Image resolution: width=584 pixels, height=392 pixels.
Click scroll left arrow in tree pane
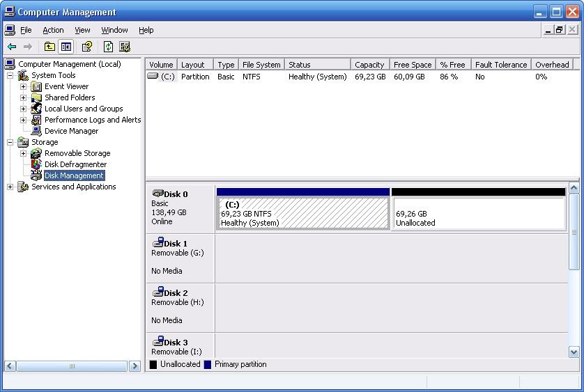(10, 366)
